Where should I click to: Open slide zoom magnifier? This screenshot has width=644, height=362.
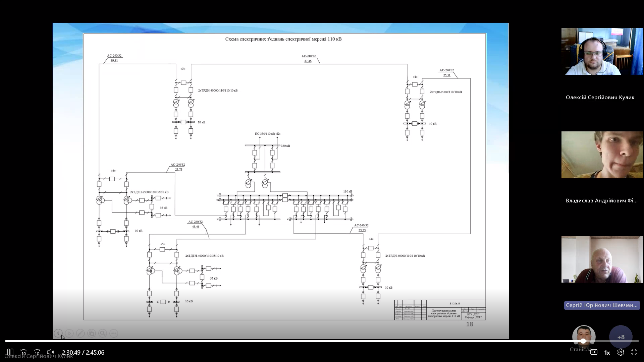pyautogui.click(x=103, y=333)
